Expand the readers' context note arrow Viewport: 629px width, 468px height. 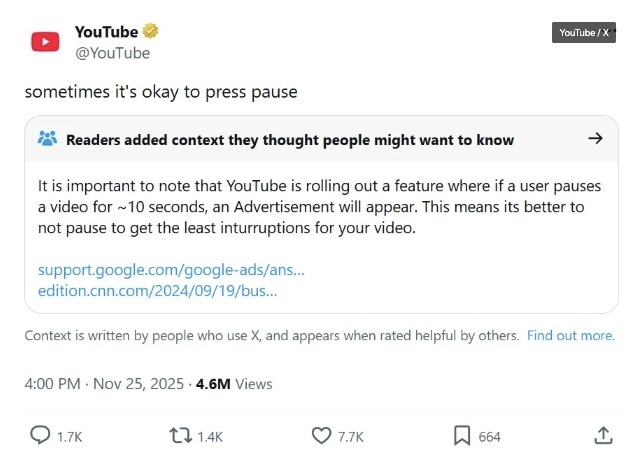point(596,139)
